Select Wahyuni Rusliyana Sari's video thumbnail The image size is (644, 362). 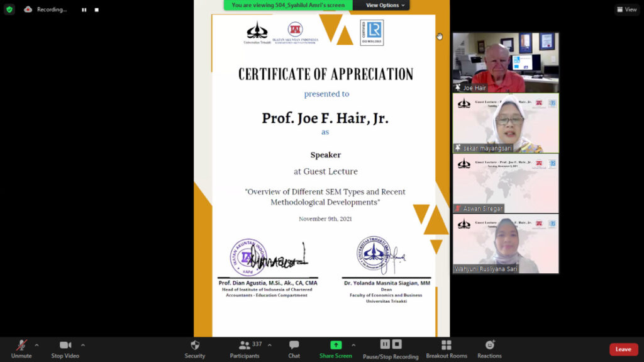click(x=506, y=244)
